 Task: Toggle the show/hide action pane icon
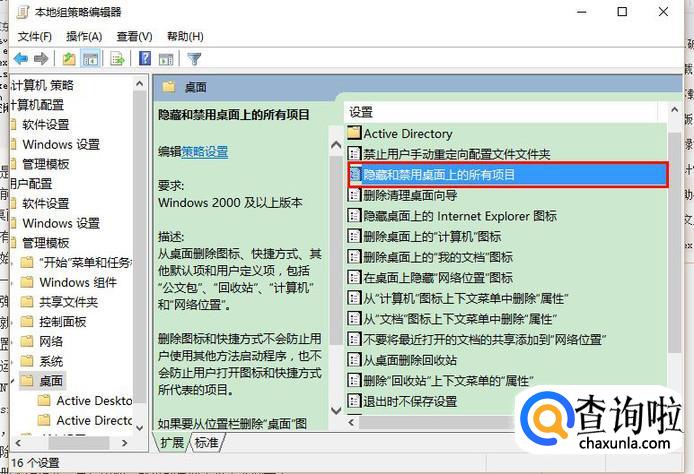166,58
